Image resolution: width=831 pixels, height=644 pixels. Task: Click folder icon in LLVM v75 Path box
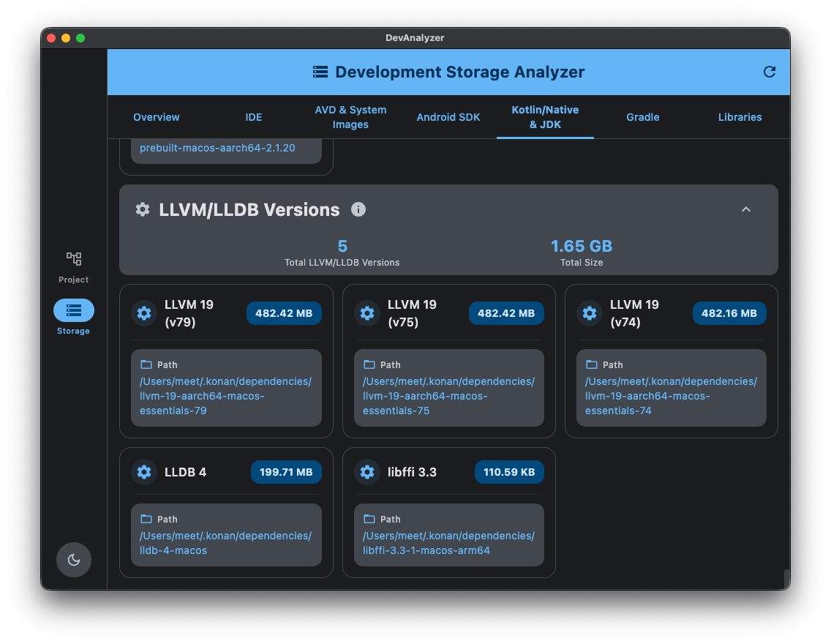[x=369, y=364]
